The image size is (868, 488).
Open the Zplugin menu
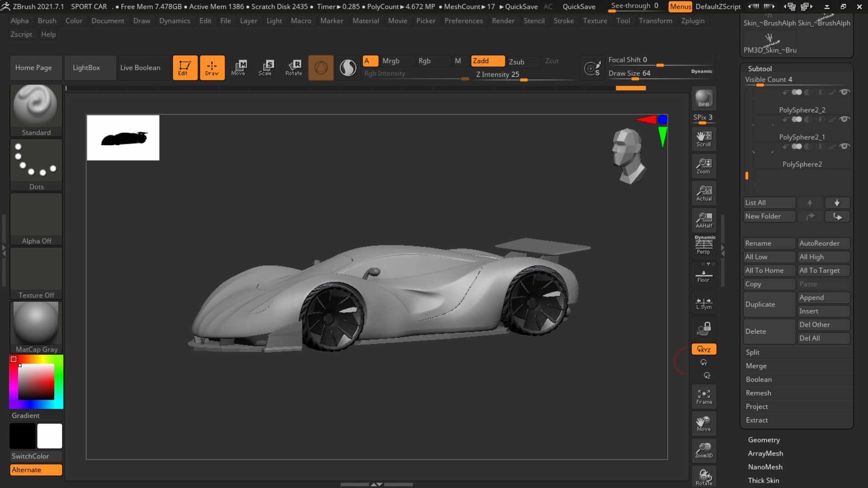click(693, 21)
